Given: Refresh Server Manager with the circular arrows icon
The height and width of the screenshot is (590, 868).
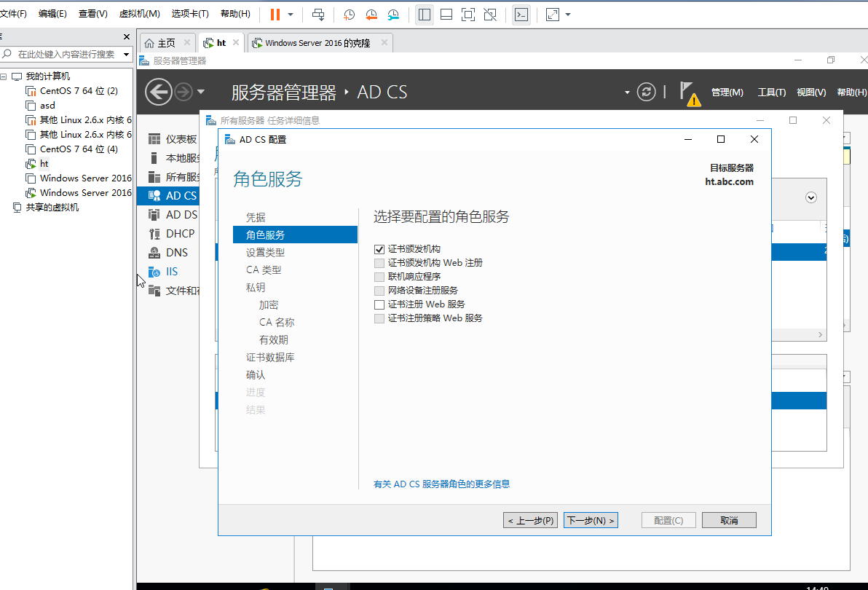Looking at the screenshot, I should click(646, 92).
